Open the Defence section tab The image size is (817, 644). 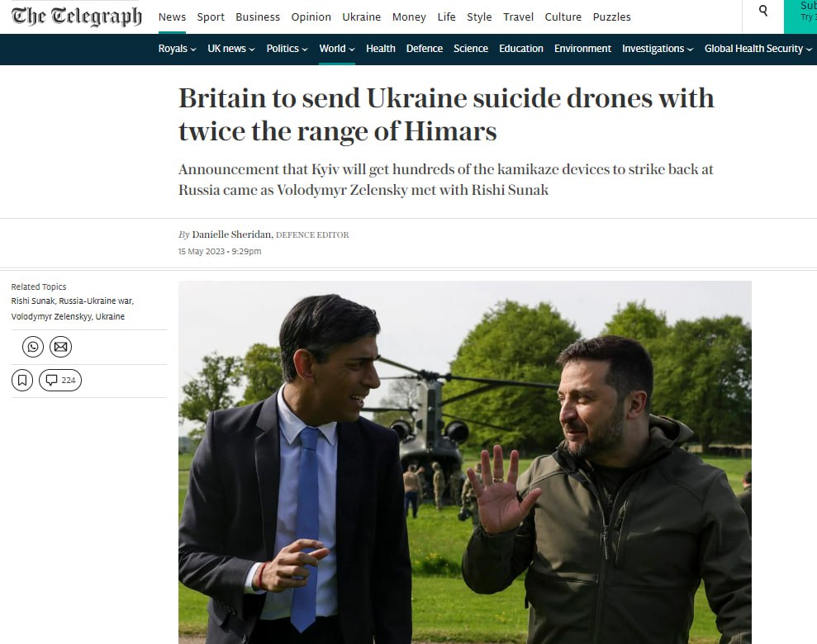click(x=424, y=49)
